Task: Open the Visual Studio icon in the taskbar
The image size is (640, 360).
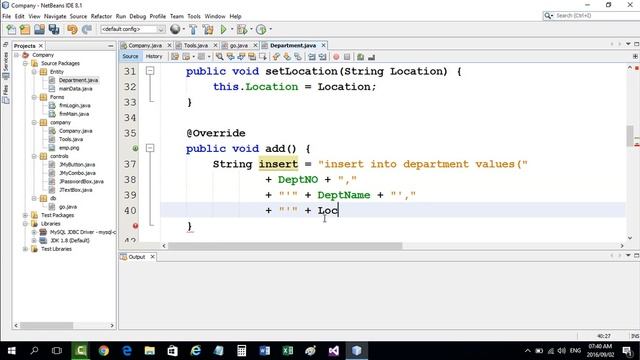Action: [333, 351]
